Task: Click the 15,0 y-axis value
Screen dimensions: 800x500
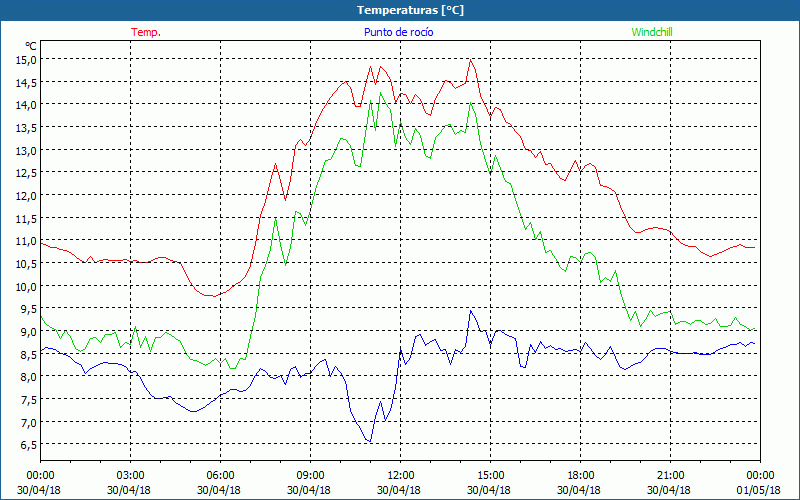Action: pos(26,59)
